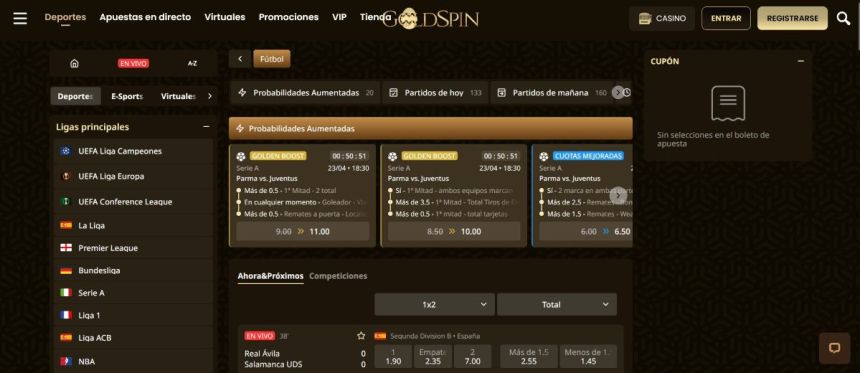The image size is (860, 373).
Task: Click the ENTRAR login button
Action: tap(726, 18)
